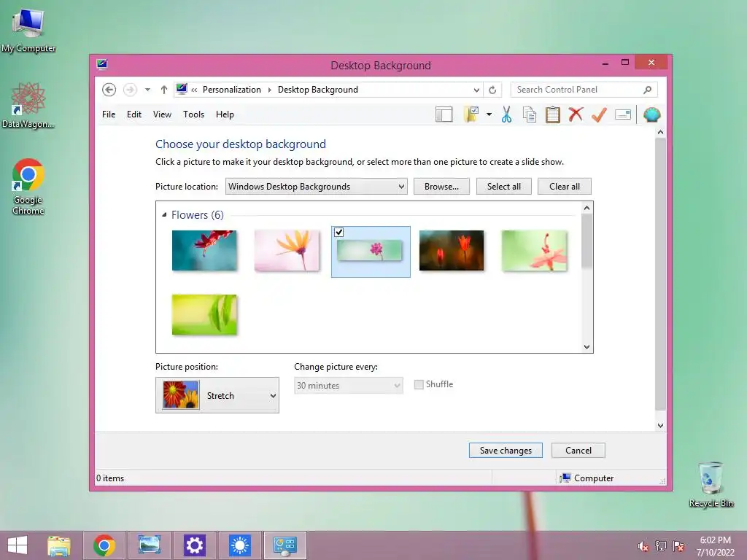Click the 6:02 PM clock in tray

715,540
